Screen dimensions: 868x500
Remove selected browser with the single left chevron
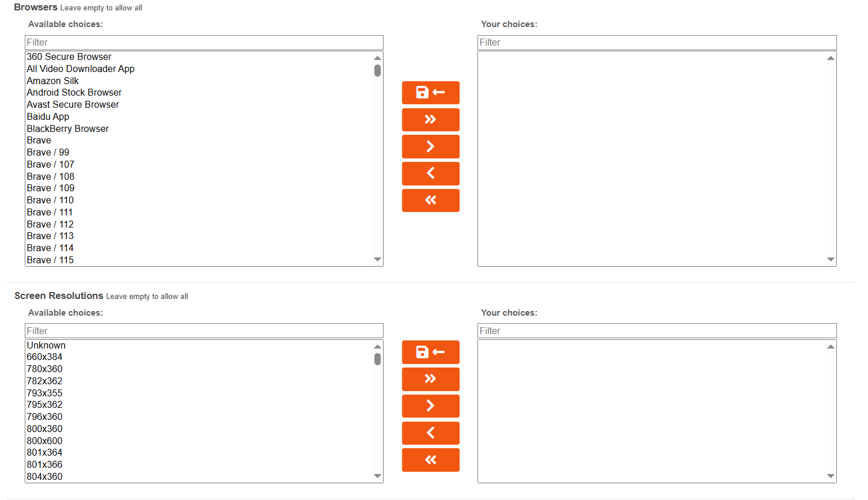point(430,173)
